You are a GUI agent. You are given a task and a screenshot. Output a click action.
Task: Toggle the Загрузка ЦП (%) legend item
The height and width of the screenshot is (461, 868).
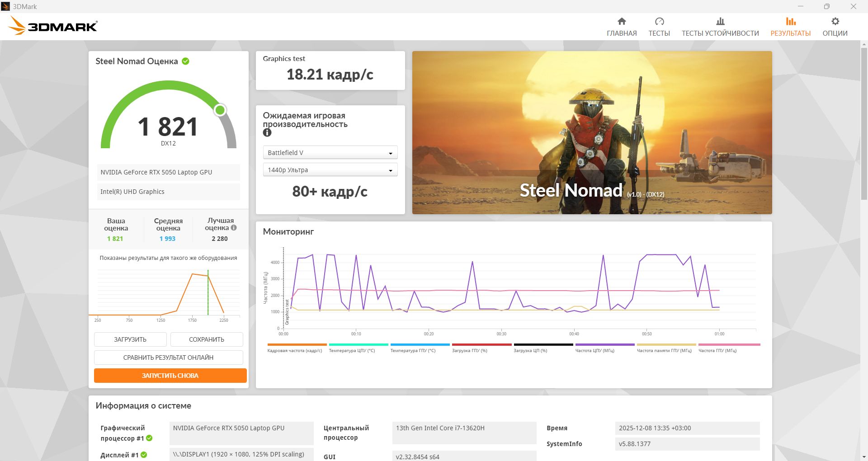tap(543, 348)
